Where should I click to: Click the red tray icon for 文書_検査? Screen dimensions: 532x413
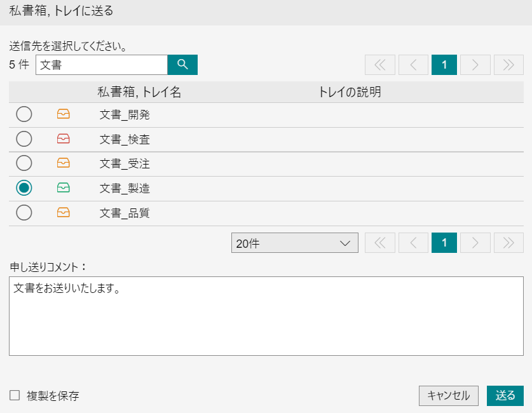click(64, 139)
